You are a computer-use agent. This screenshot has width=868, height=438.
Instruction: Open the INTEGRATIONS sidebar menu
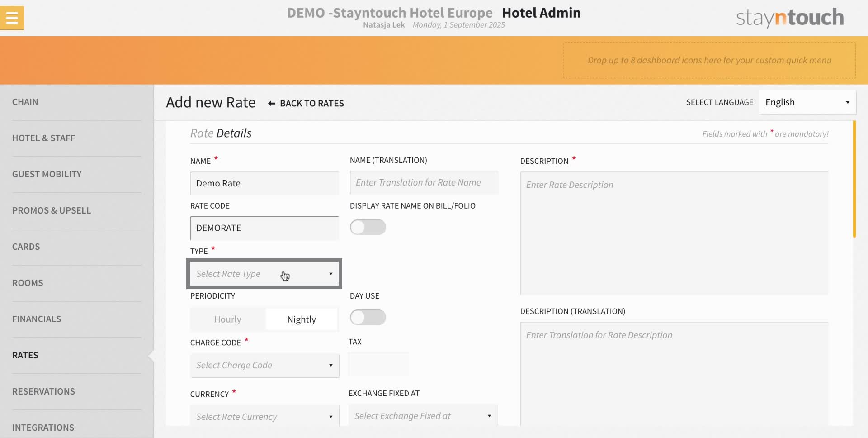(x=43, y=428)
